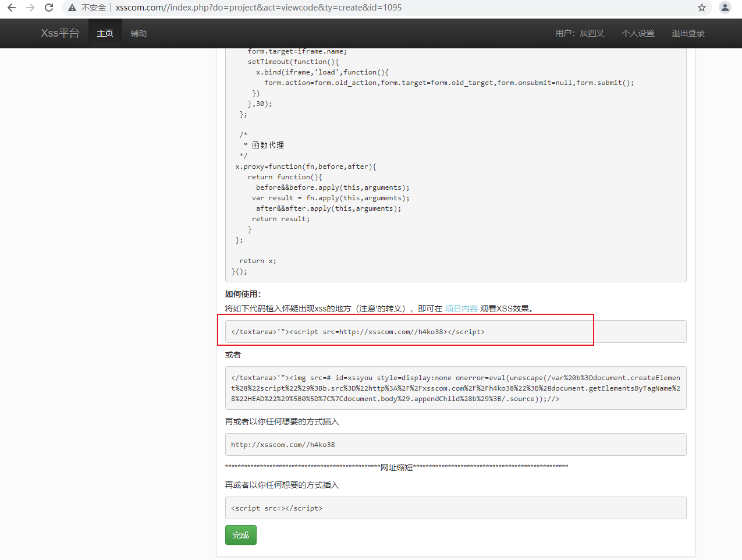This screenshot has height=560, width=742.
Task: Click the 完成 green button
Action: 241,535
